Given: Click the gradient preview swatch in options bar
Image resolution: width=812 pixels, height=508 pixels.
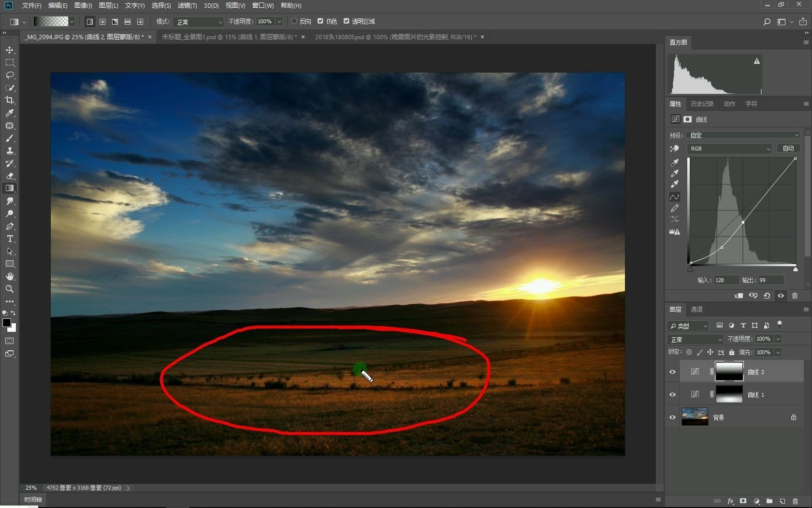Looking at the screenshot, I should pyautogui.click(x=51, y=22).
